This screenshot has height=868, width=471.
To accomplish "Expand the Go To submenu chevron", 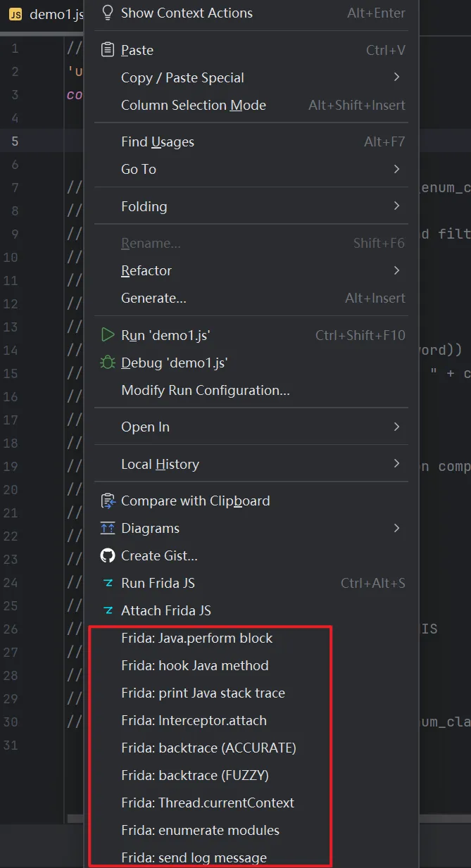I will [x=397, y=169].
